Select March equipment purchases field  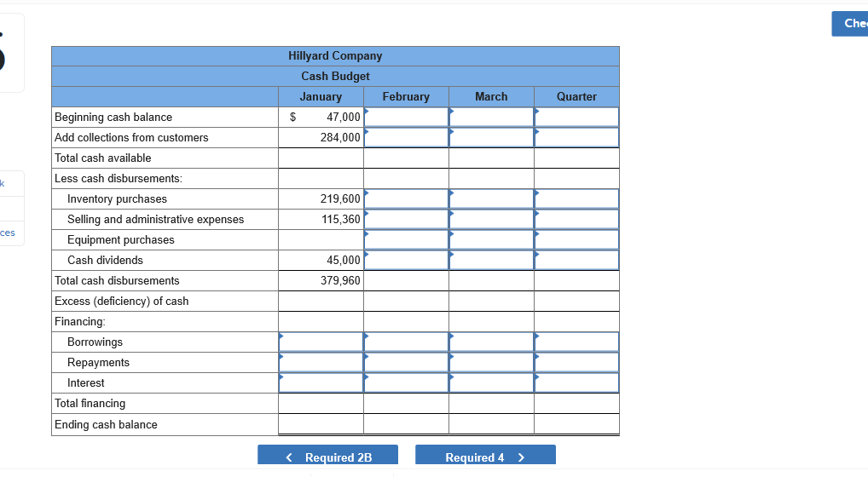[492, 240]
